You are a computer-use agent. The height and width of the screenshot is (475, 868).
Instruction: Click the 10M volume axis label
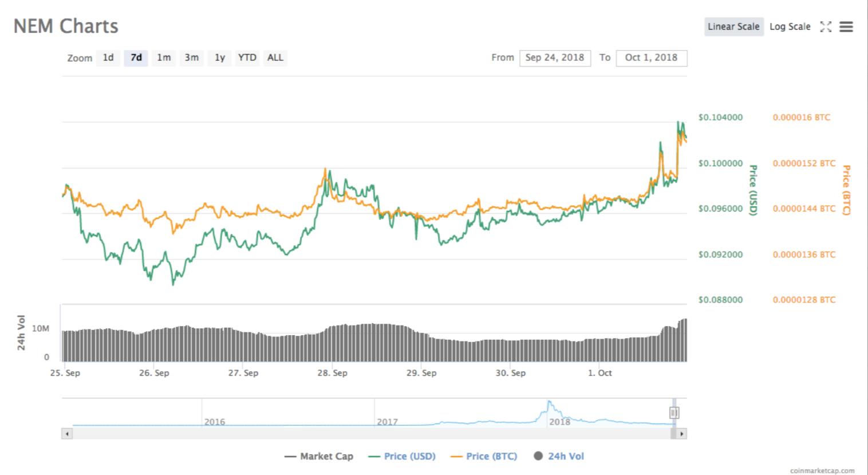tap(41, 329)
